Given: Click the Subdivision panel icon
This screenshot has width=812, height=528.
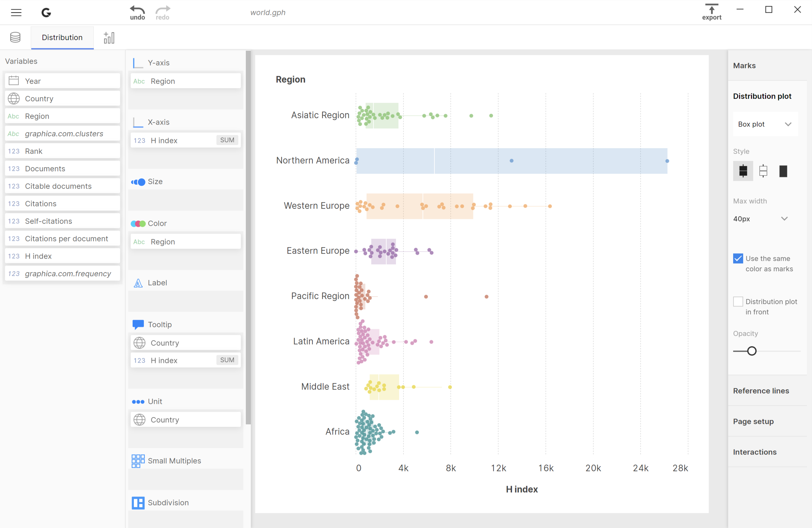Looking at the screenshot, I should click(138, 502).
